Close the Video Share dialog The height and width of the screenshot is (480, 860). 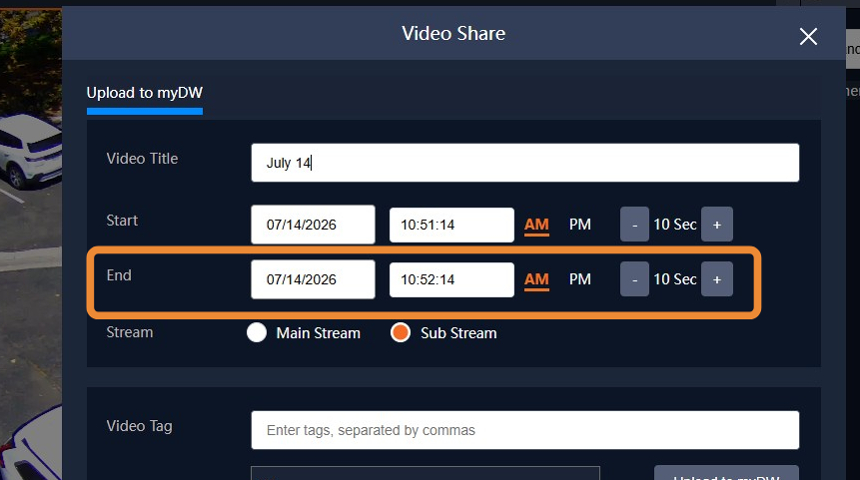coord(808,37)
